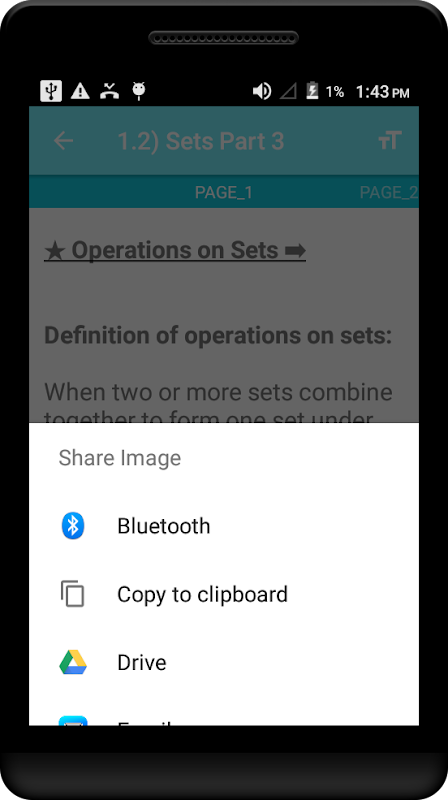Tap the warning triangle status icon
The height and width of the screenshot is (800, 448).
pos(80,91)
